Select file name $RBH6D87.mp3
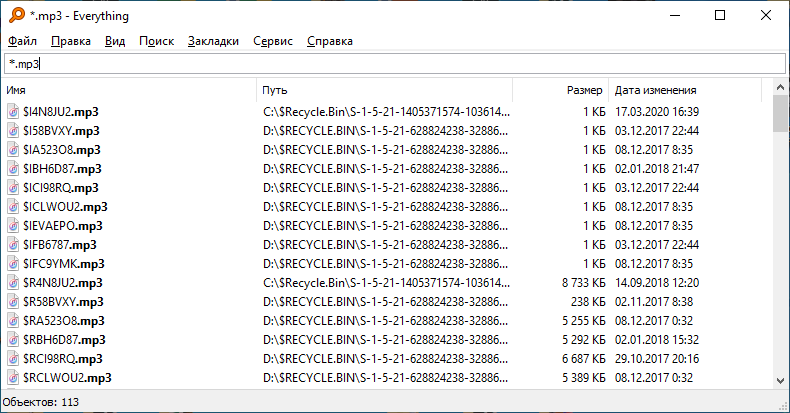The image size is (790, 413). [x=64, y=340]
